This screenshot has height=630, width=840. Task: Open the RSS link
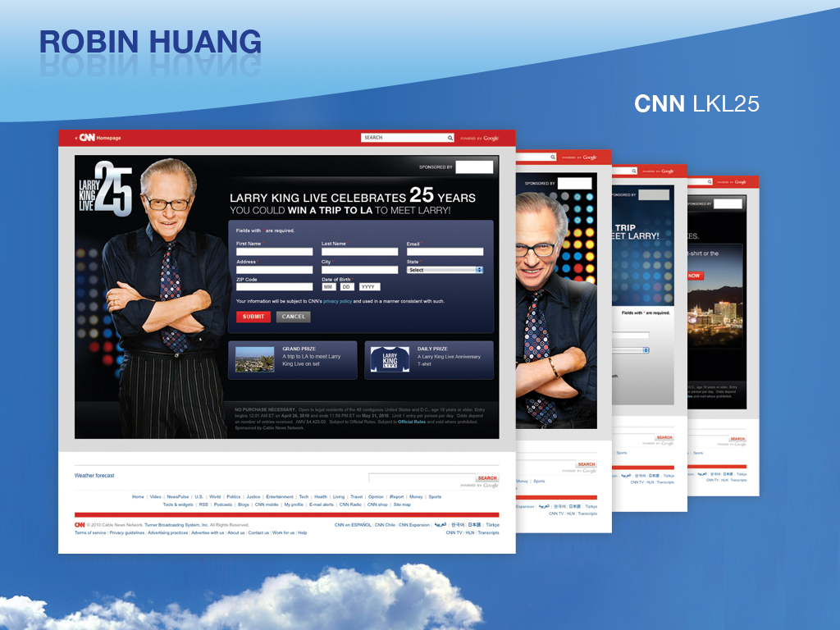(203, 504)
